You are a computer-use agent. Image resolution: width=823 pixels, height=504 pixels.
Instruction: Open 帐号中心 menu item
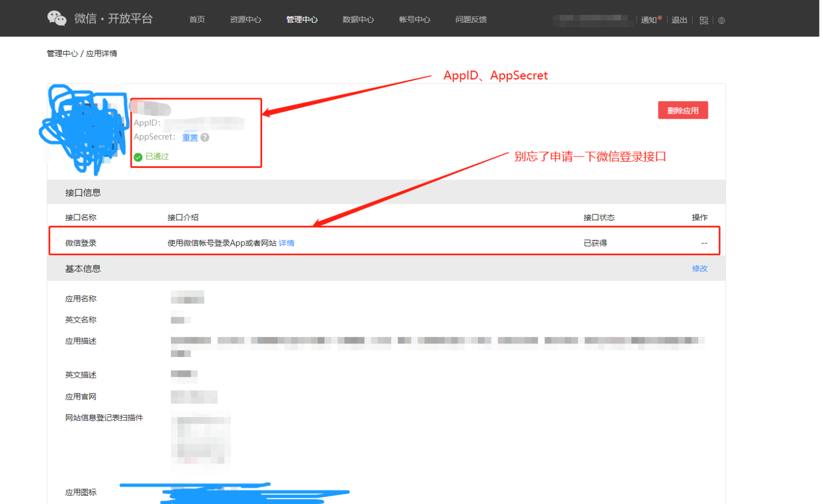415,19
